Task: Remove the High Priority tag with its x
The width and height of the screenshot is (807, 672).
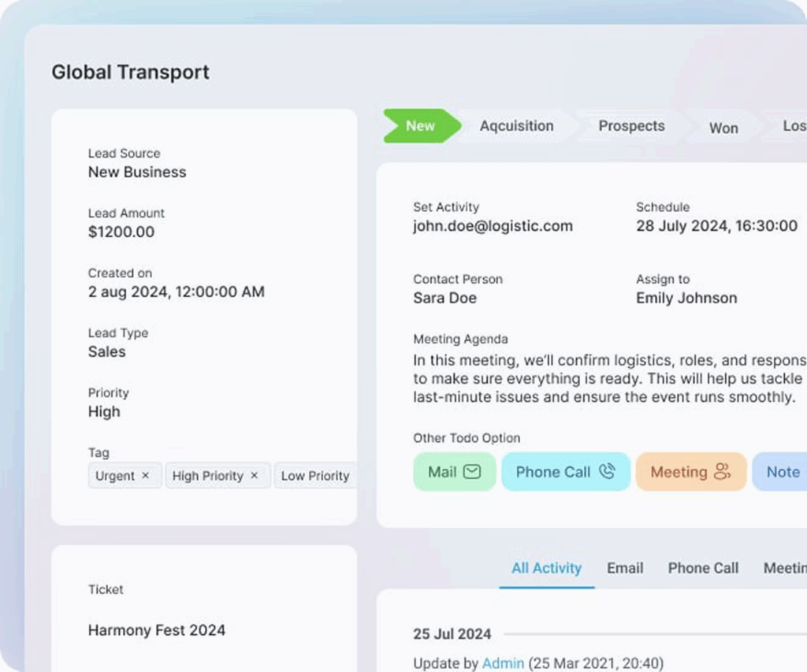Action: 254,476
